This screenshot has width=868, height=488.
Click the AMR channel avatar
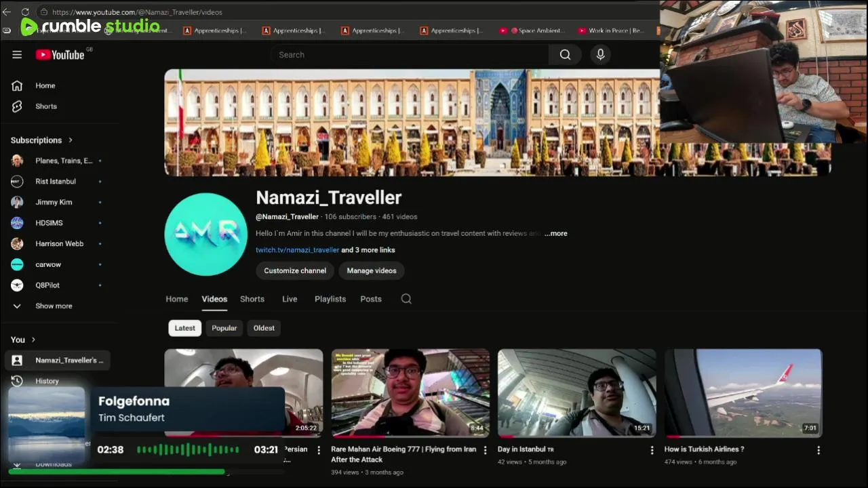(206, 235)
